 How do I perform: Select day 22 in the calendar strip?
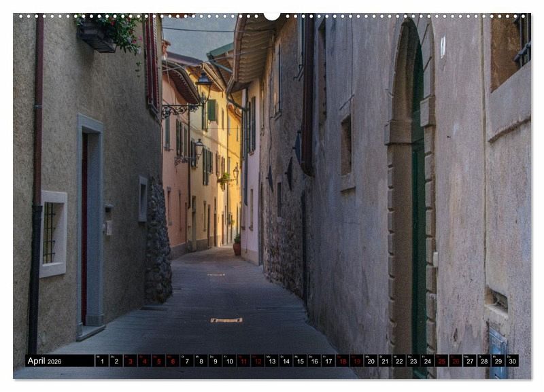398,361
